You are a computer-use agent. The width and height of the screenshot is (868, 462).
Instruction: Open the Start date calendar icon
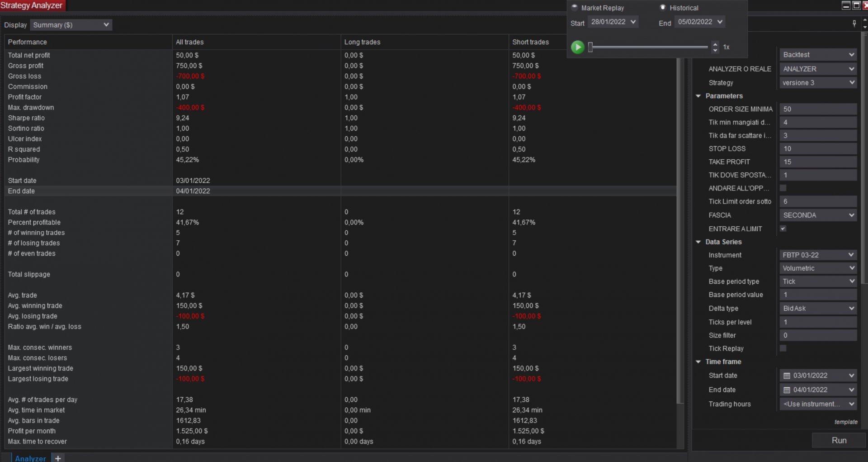(787, 376)
